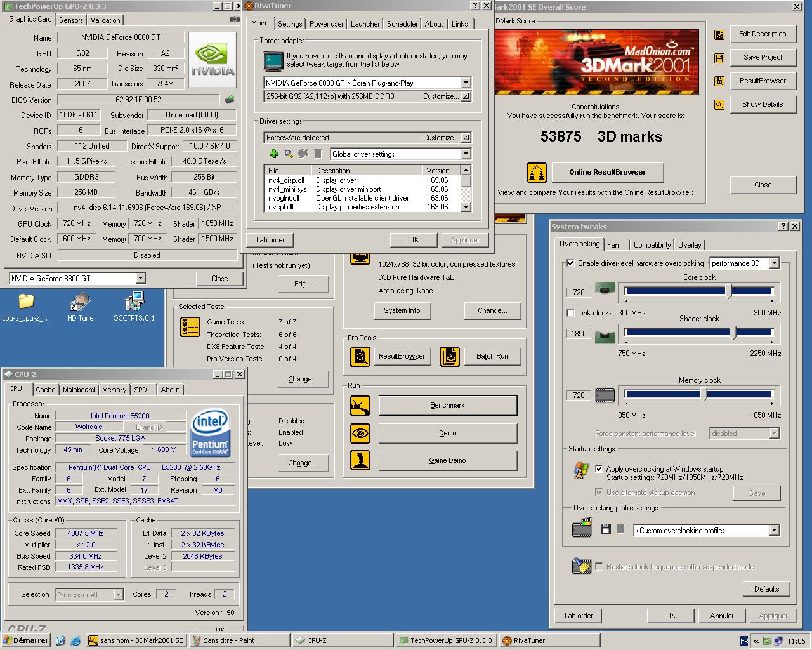The height and width of the screenshot is (650, 812).
Task: Click the monitor icon under Target adapter
Action: coord(273,61)
